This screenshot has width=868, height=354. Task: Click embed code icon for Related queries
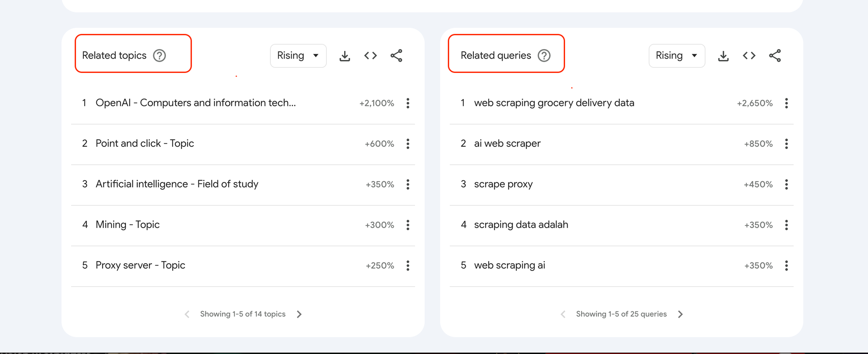point(749,56)
